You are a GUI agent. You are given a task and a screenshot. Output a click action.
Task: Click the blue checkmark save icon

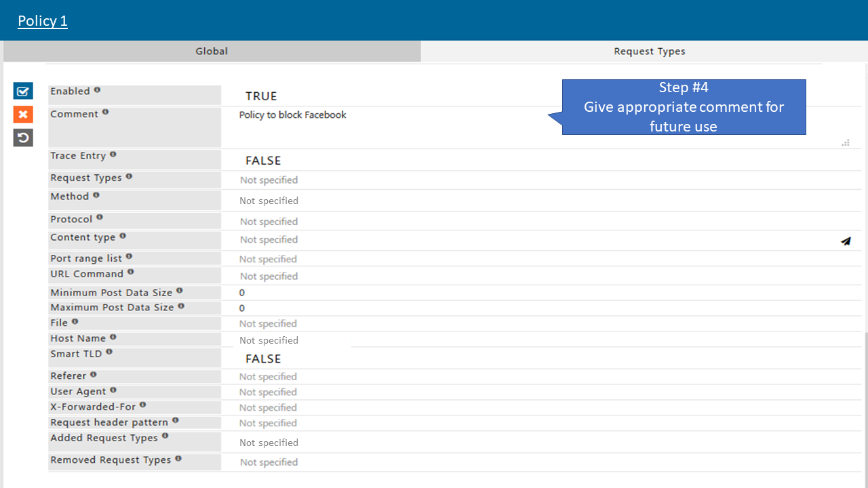[x=23, y=91]
